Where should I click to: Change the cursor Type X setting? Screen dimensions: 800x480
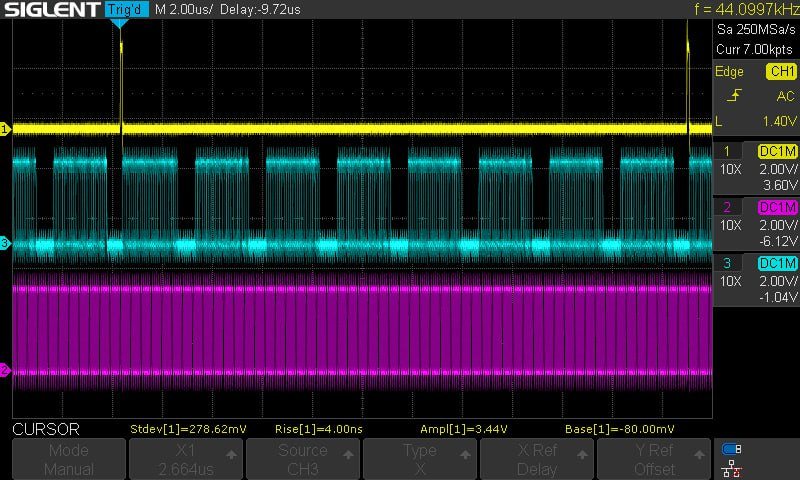pyautogui.click(x=419, y=459)
